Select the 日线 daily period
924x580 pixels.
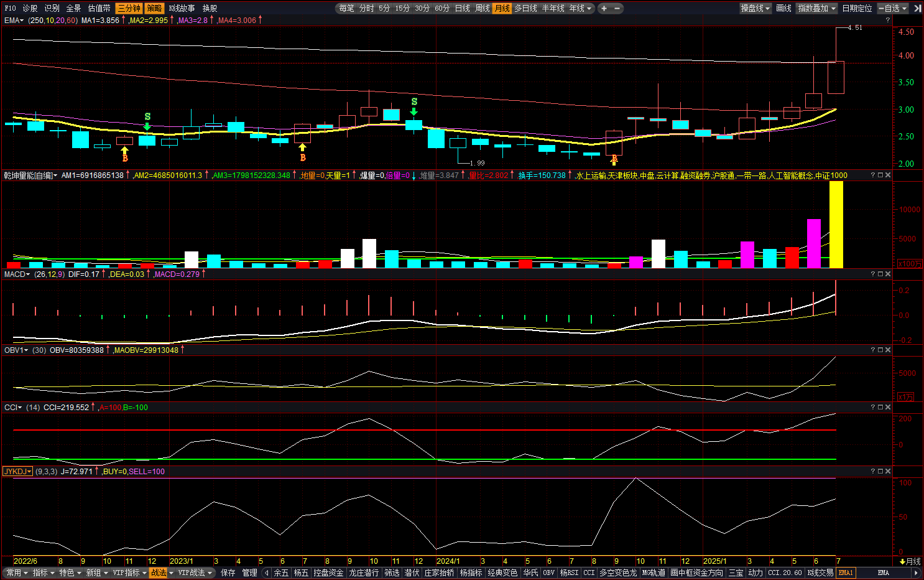pos(463,8)
